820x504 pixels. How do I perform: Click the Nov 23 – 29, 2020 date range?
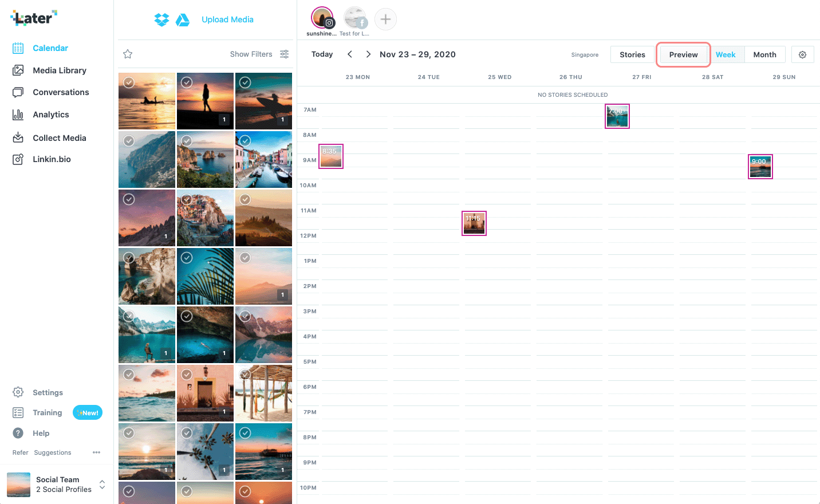417,54
